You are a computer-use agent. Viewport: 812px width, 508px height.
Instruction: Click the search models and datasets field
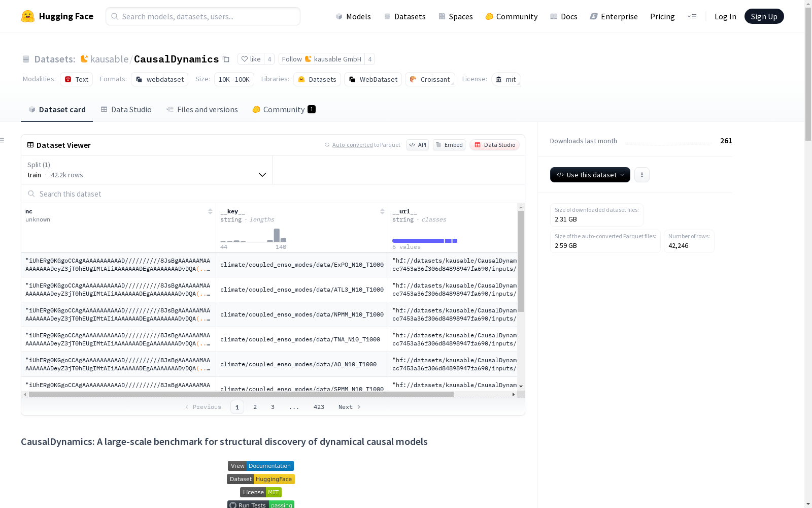point(203,16)
